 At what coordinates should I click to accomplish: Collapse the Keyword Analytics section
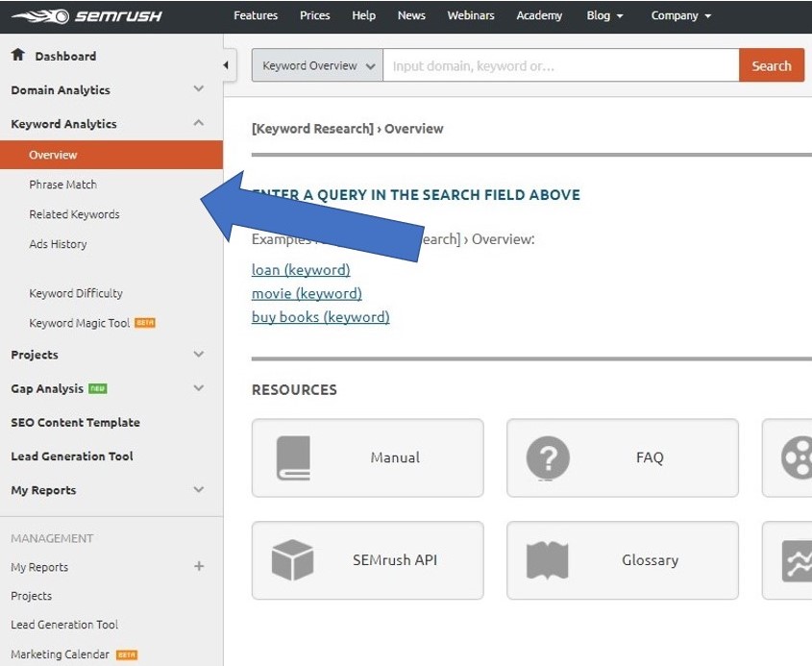(198, 123)
